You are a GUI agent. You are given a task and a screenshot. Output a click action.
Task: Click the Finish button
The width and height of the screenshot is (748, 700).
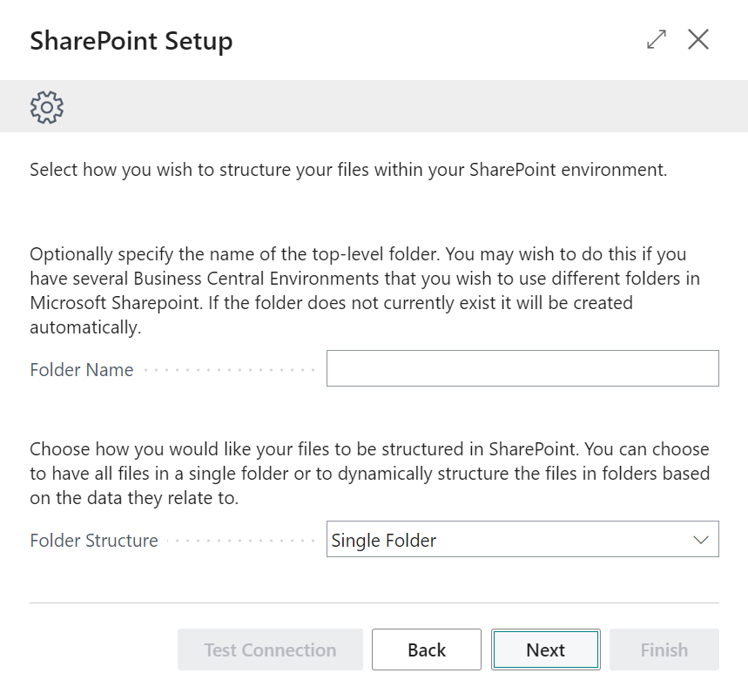pos(664,649)
